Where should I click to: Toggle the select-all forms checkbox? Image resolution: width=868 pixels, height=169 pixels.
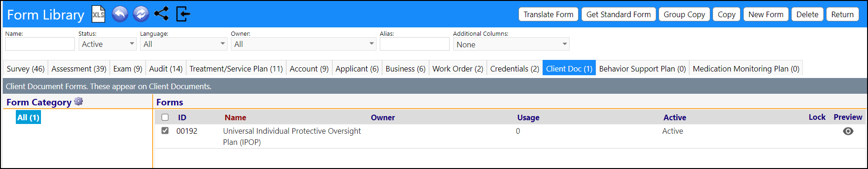point(165,117)
